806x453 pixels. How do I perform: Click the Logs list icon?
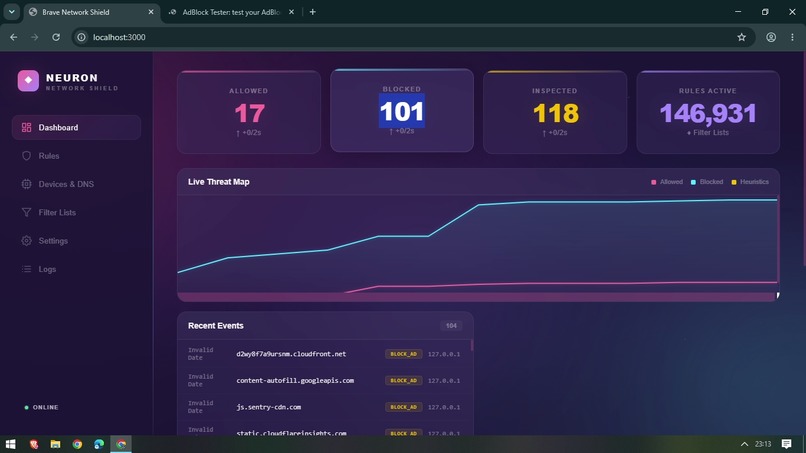click(x=26, y=269)
